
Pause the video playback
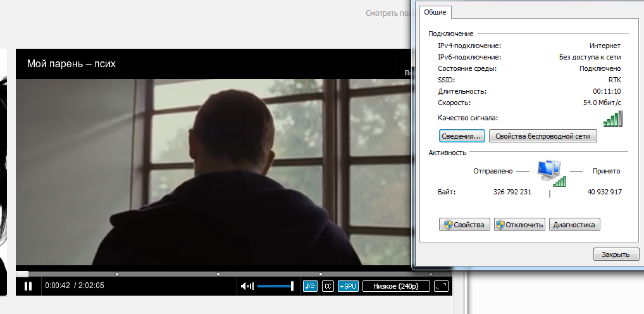pos(28,286)
